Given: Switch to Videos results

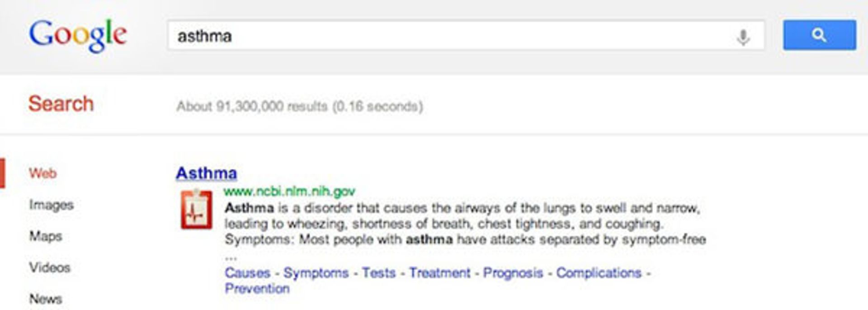Looking at the screenshot, I should [50, 267].
